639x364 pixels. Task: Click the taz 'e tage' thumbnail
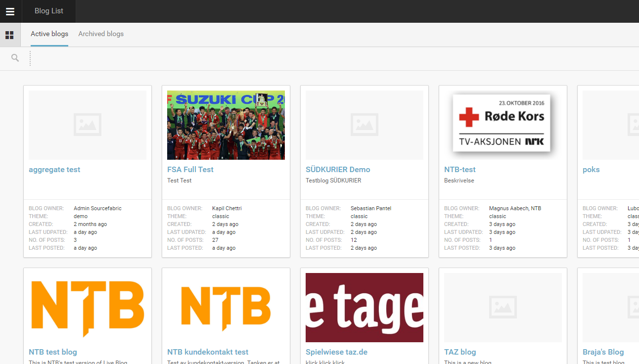(365, 308)
